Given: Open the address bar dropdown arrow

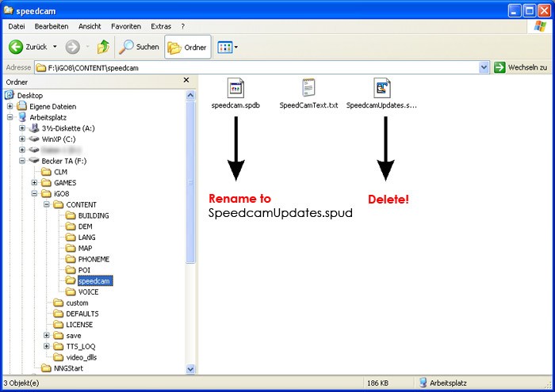Looking at the screenshot, I should (484, 68).
